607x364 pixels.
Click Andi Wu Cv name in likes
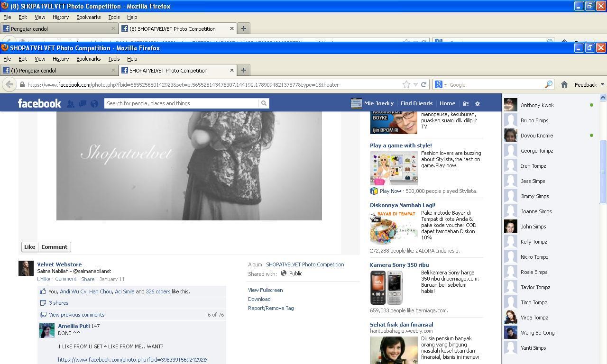click(73, 291)
